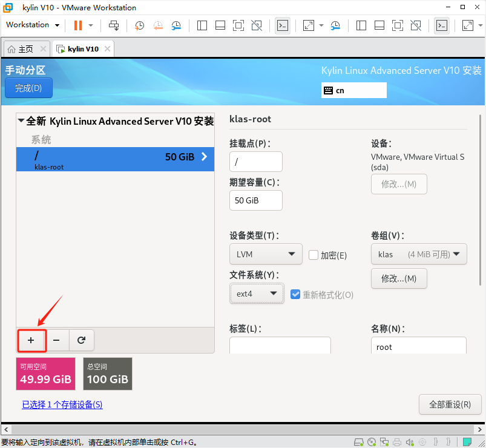Take a snapshot with the clock-plus icon
The width and height of the screenshot is (486, 448).
click(x=139, y=25)
